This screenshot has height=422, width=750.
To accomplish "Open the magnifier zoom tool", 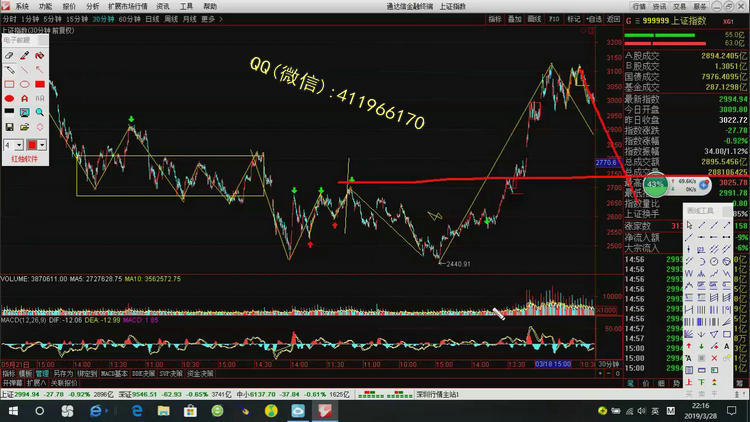I will point(40,112).
